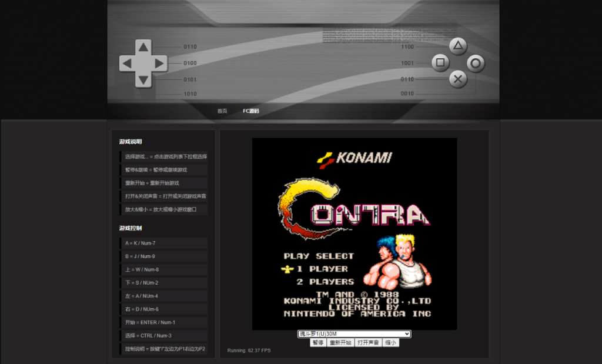This screenshot has height=364, width=602.
Task: Click the Konami logo in game screen
Action: 354,158
